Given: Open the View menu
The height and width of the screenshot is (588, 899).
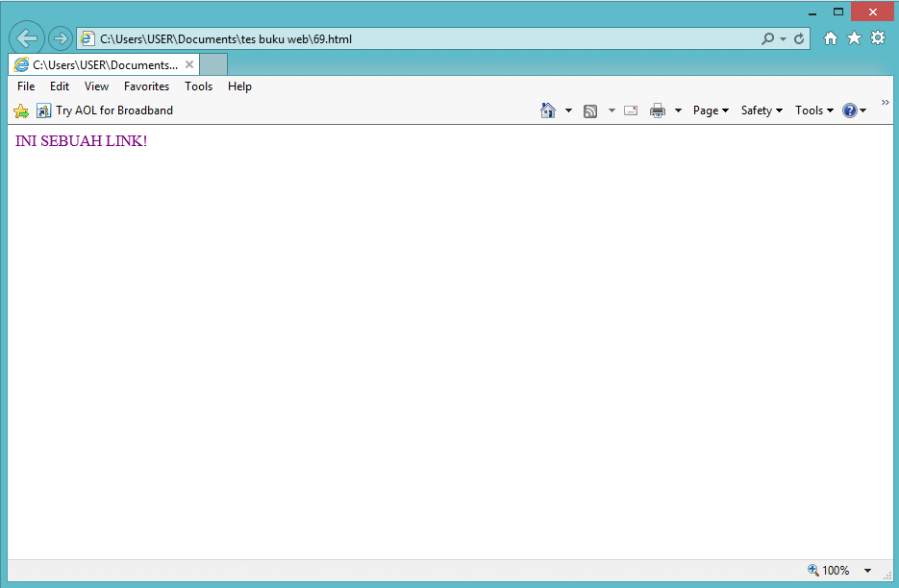Looking at the screenshot, I should (x=96, y=86).
